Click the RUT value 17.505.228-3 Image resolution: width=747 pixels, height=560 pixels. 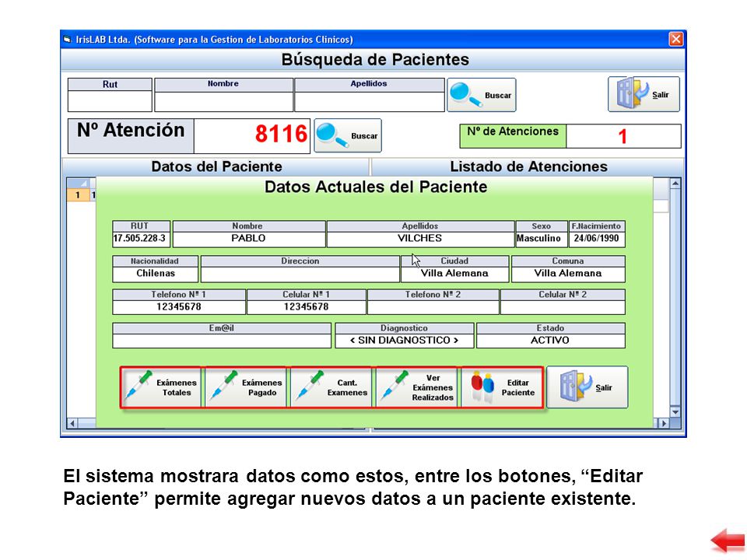(141, 239)
